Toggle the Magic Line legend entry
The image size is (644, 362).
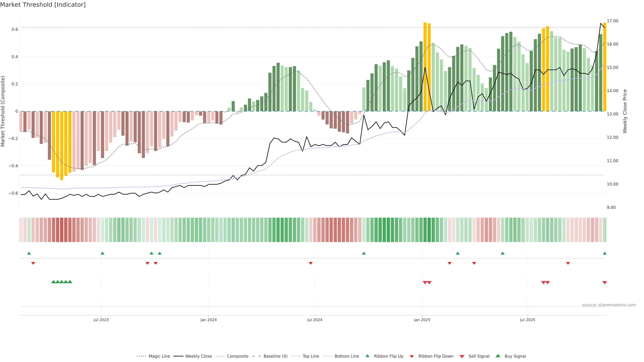coord(159,356)
